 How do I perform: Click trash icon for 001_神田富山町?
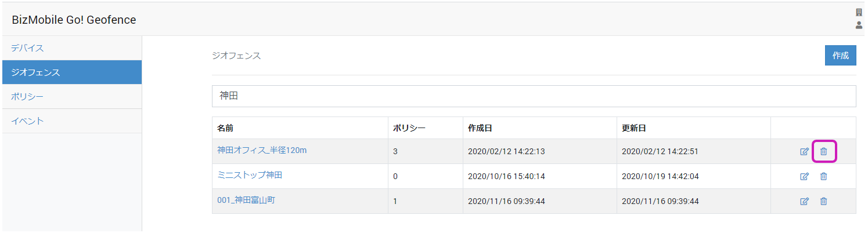pyautogui.click(x=823, y=201)
